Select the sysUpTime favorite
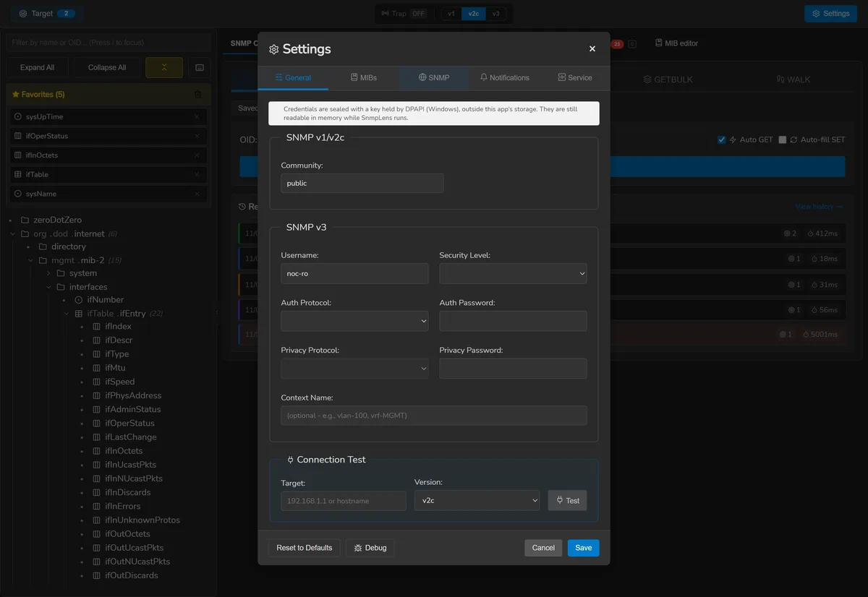 click(x=109, y=116)
